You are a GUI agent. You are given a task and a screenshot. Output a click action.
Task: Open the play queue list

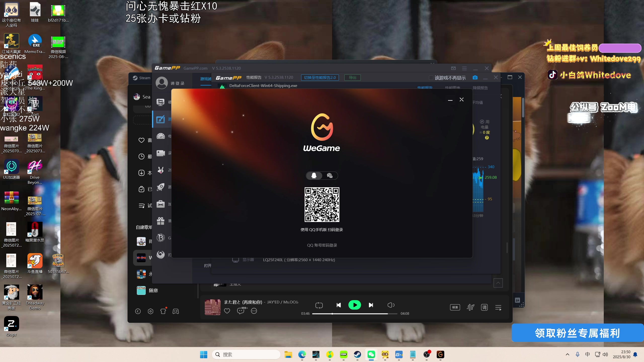(498, 307)
